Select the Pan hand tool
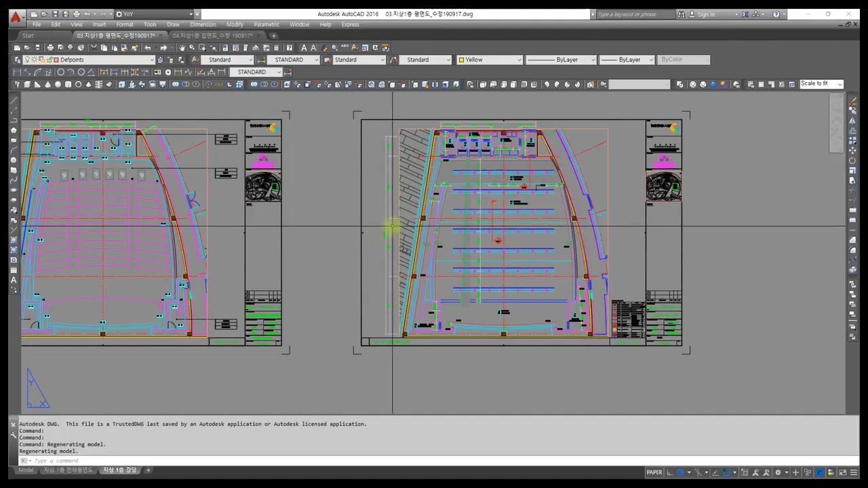Viewport: 868px width, 488px height. click(182, 47)
